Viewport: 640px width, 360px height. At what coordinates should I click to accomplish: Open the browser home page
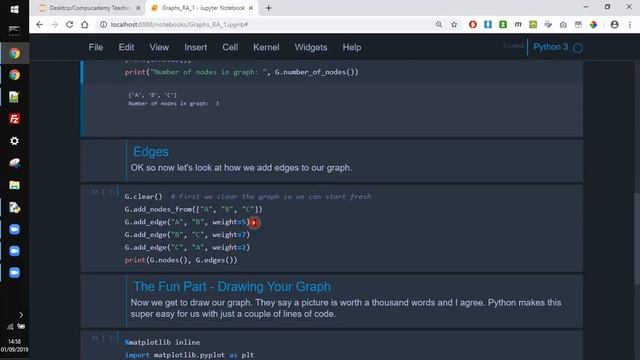click(84, 24)
